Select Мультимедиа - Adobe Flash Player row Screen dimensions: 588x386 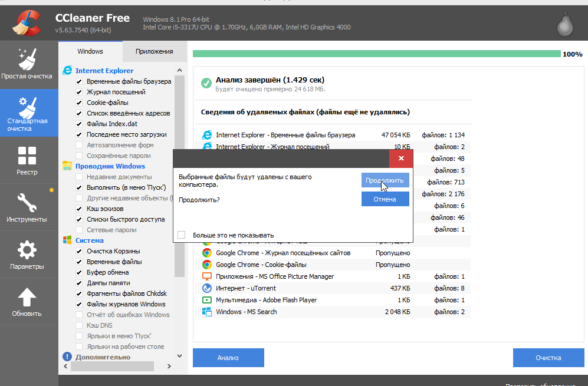pyautogui.click(x=333, y=300)
